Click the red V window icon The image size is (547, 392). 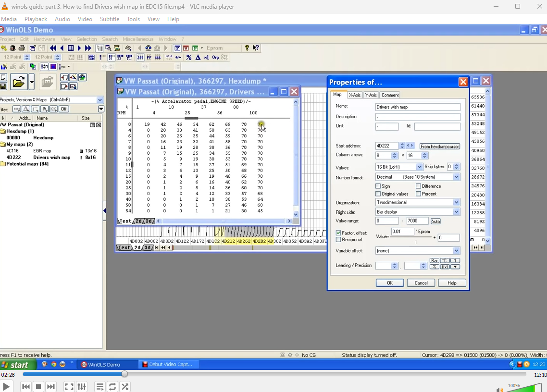(x=186, y=48)
